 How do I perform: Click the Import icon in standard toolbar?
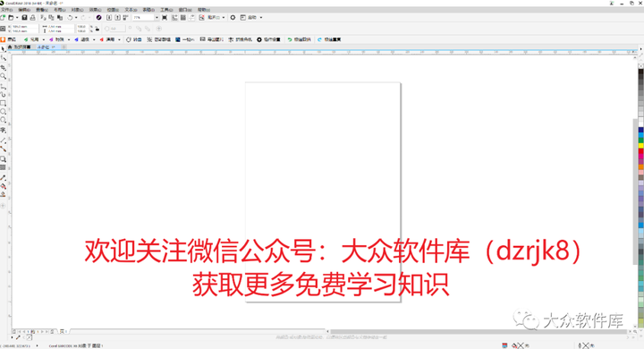pos(109,17)
